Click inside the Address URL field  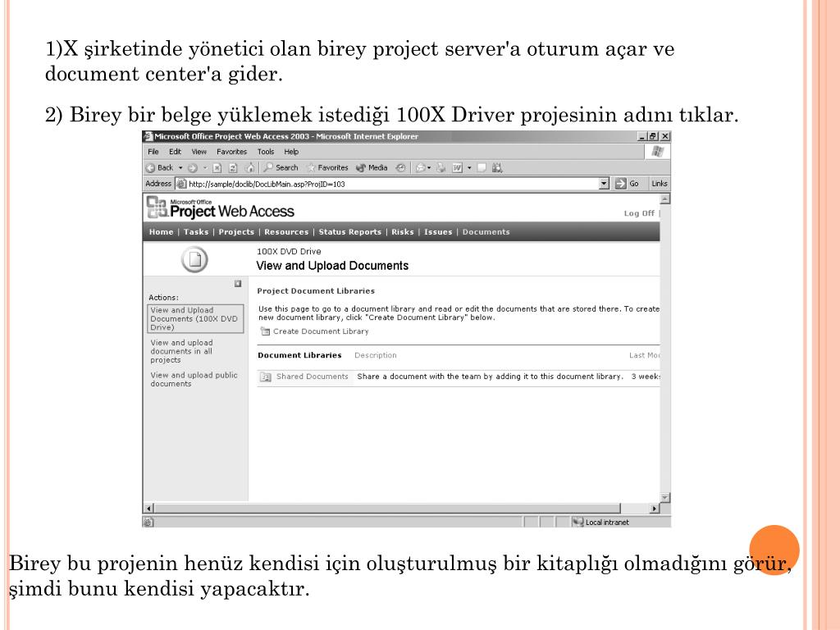(393, 184)
